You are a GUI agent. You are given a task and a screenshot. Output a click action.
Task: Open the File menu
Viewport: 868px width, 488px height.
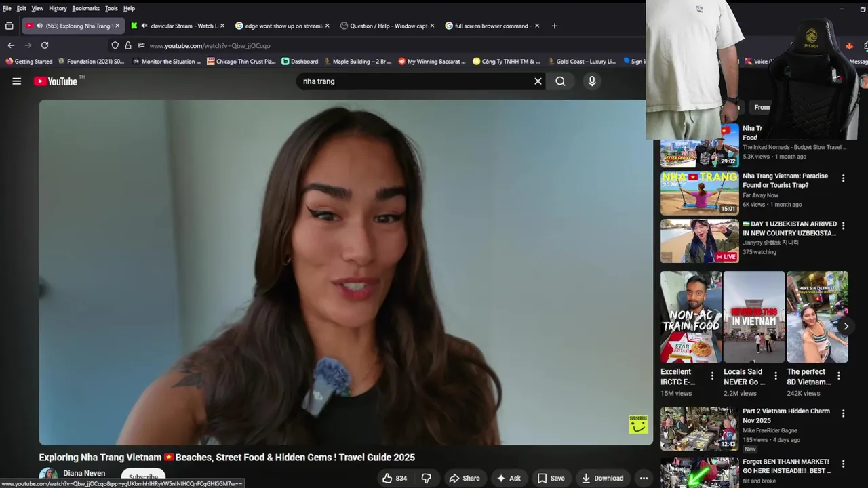coord(7,8)
